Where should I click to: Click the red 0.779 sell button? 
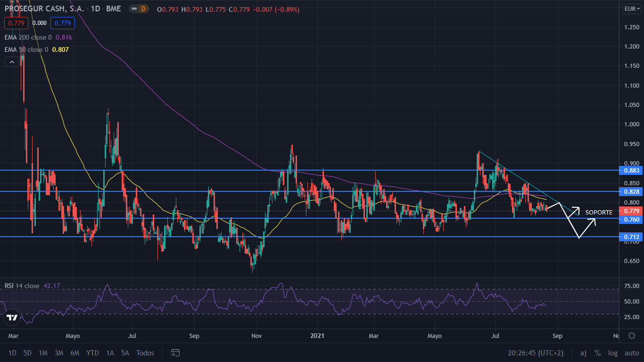tap(16, 23)
